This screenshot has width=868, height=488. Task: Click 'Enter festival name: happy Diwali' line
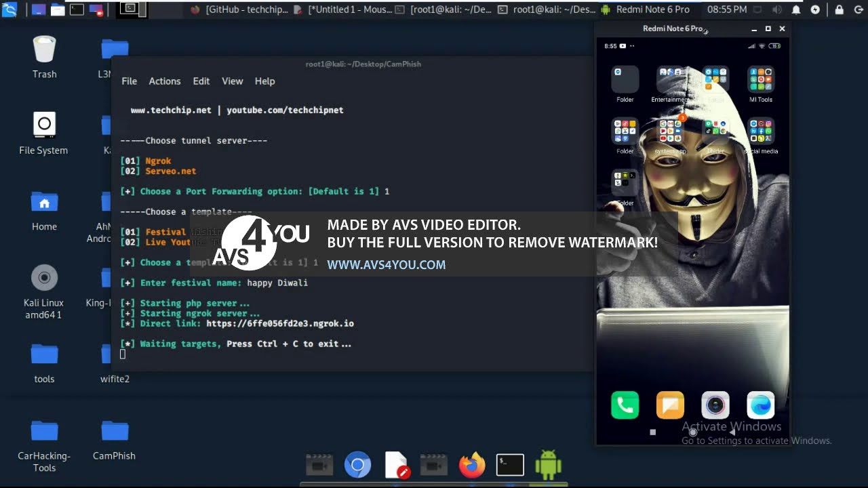(214, 283)
